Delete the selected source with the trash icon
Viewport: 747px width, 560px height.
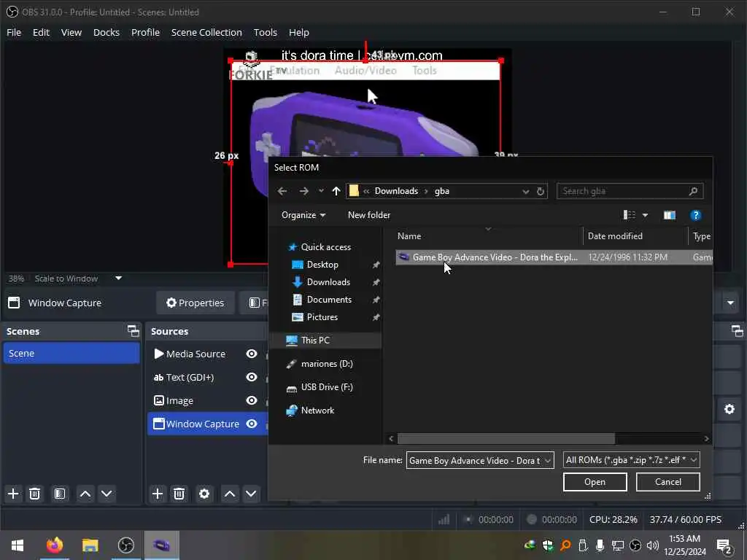pos(179,494)
